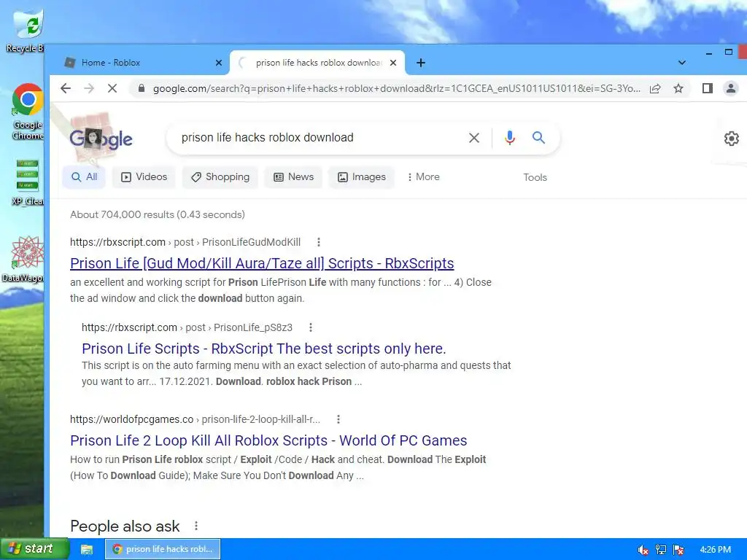Select the Videos filter
This screenshot has height=560, width=747.
144,177
